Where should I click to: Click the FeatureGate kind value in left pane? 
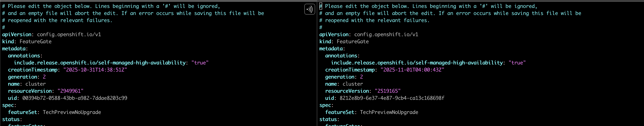pos(36,42)
